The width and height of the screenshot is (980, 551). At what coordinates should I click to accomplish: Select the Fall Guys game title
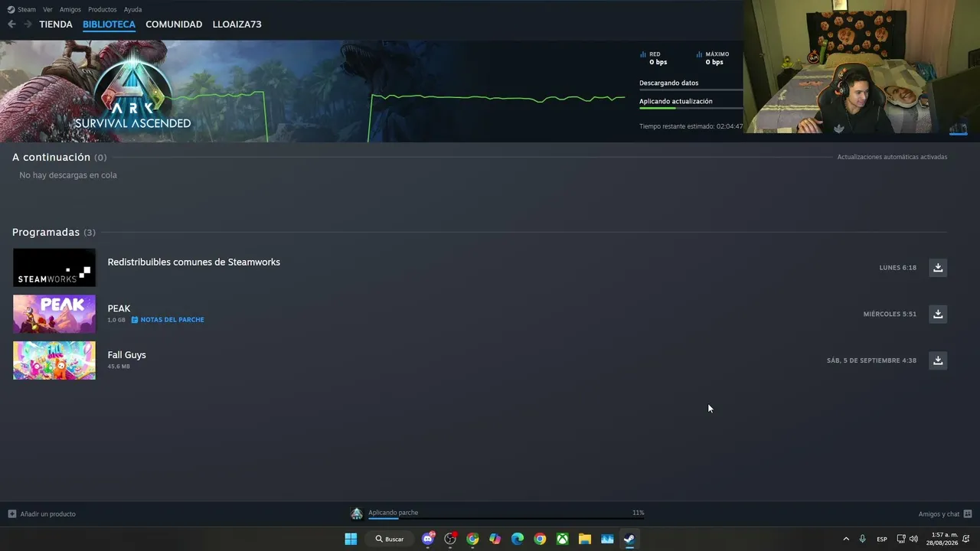click(126, 355)
